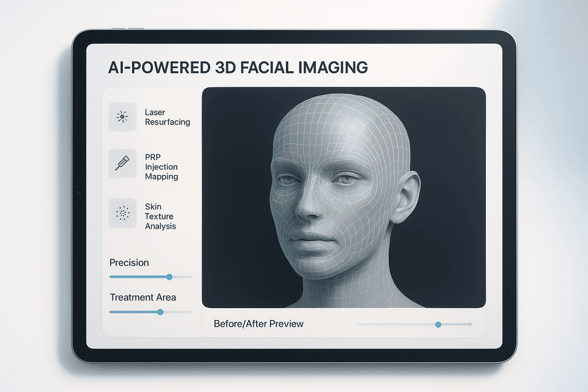Click the Treatment Area heading text
The width and height of the screenshot is (588, 392).
pyautogui.click(x=143, y=297)
